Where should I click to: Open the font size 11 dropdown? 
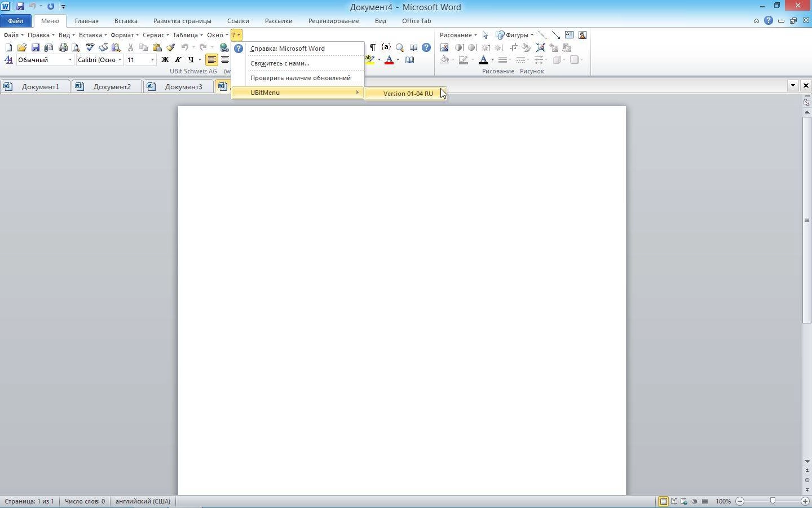coord(152,60)
